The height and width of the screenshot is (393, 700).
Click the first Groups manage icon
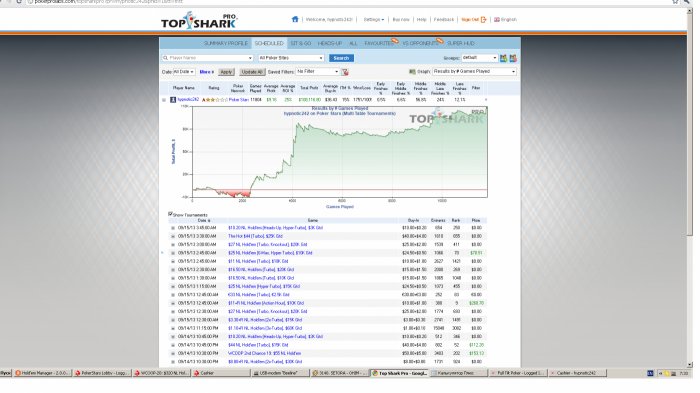tap(504, 58)
